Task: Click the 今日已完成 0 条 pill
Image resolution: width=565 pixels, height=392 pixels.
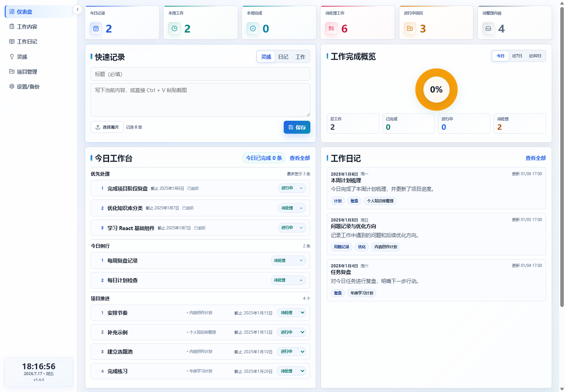Action: click(264, 158)
